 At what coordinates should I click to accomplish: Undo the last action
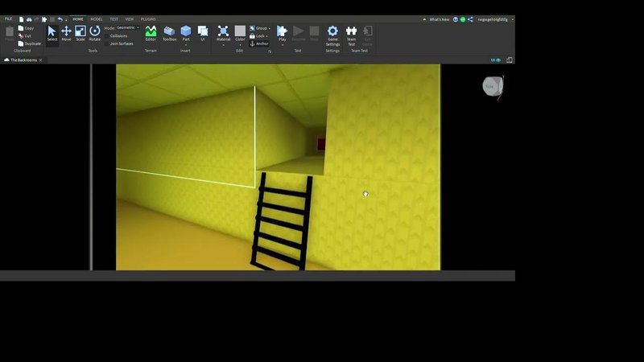[x=60, y=19]
